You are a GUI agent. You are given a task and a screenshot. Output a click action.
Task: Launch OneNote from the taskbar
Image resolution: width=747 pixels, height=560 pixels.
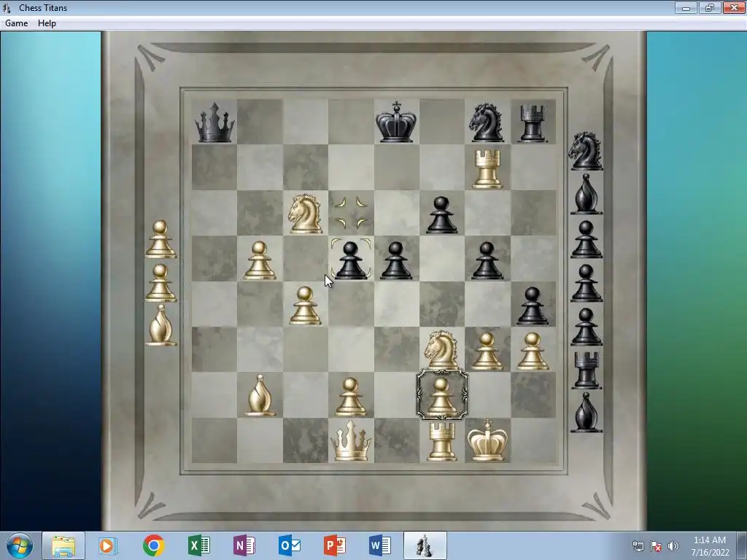coord(244,545)
